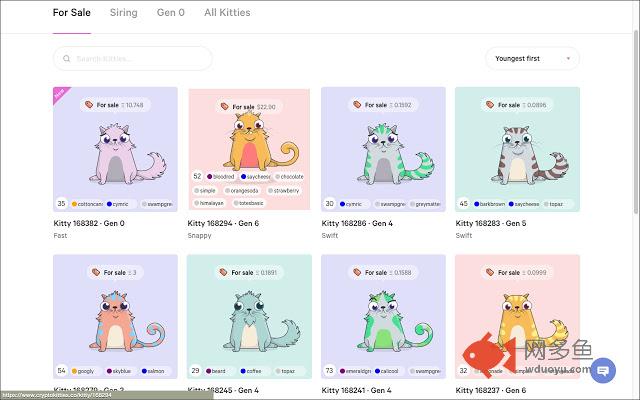
Task: Switch to the For Sale tab
Action: (x=71, y=13)
